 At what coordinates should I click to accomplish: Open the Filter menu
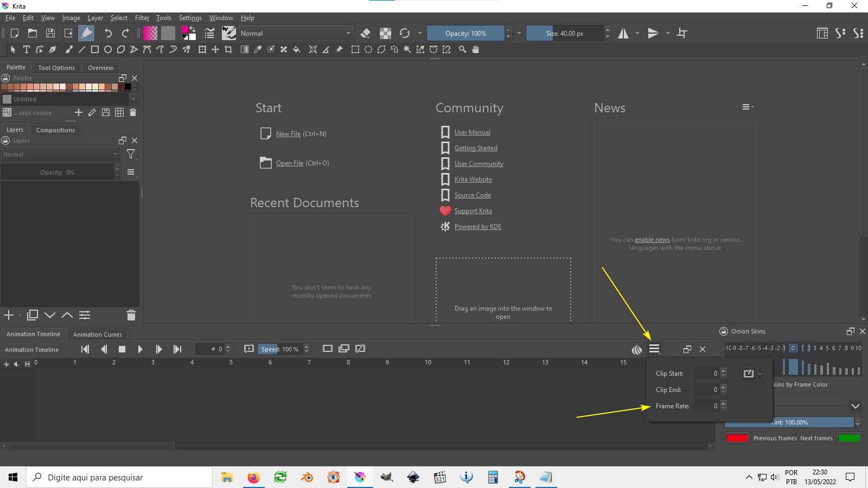pyautogui.click(x=142, y=18)
